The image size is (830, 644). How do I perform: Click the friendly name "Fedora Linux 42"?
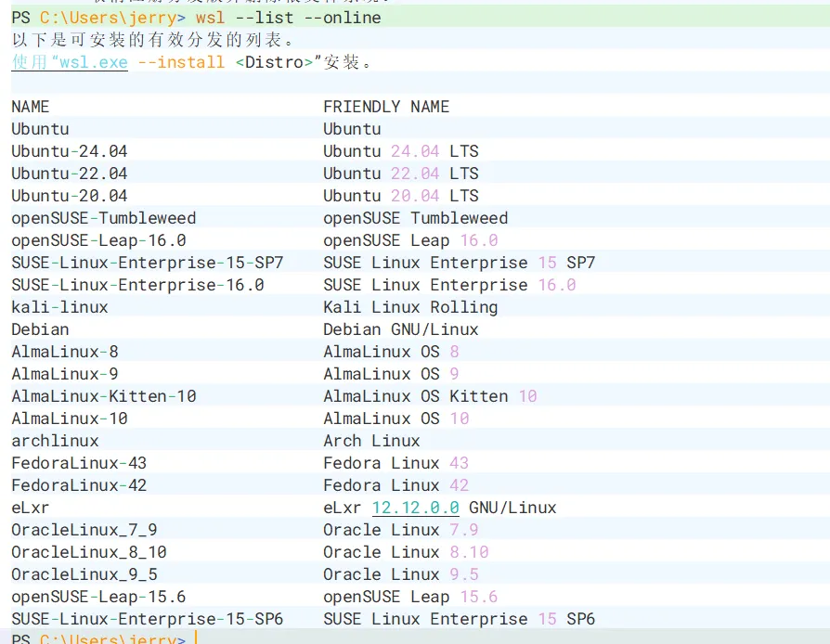click(396, 485)
